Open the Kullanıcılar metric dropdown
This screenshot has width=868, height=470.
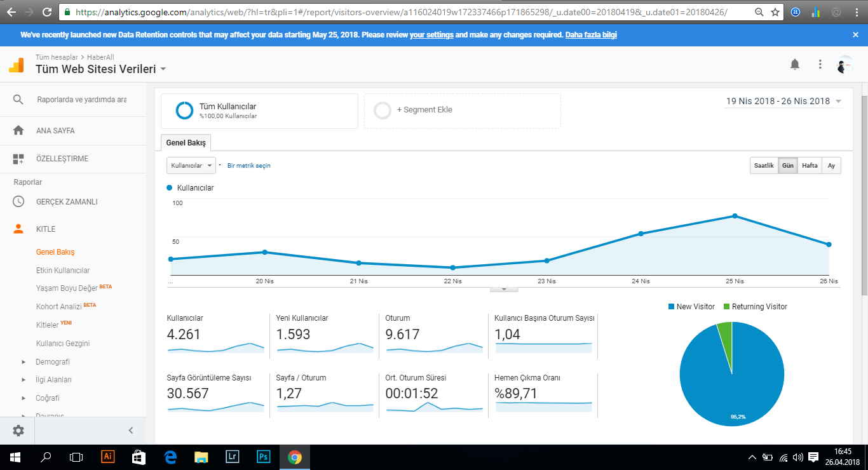coord(191,165)
